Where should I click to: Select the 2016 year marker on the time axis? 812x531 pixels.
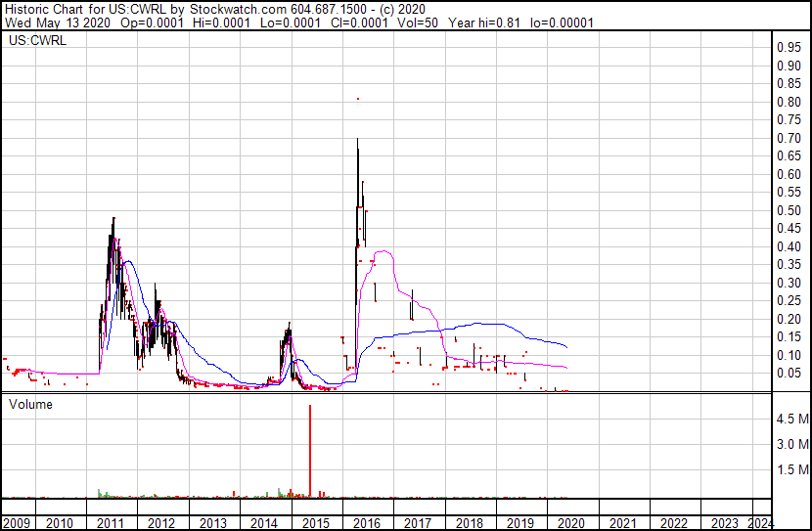click(x=367, y=523)
